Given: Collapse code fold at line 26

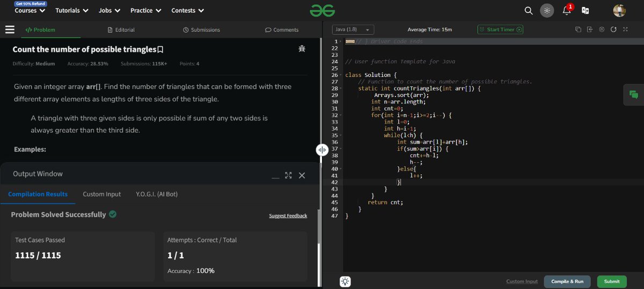Looking at the screenshot, I should pos(341,75).
